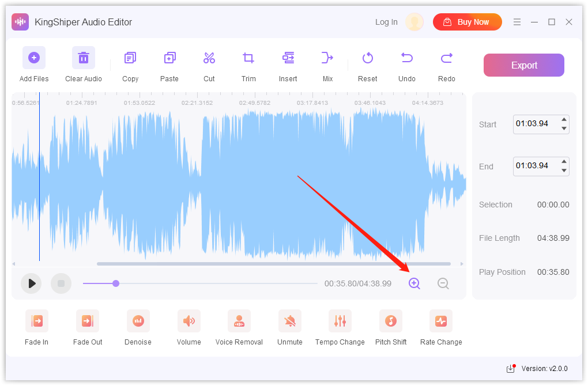The width and height of the screenshot is (588, 386).
Task: Click the user avatar icon
Action: pos(414,22)
